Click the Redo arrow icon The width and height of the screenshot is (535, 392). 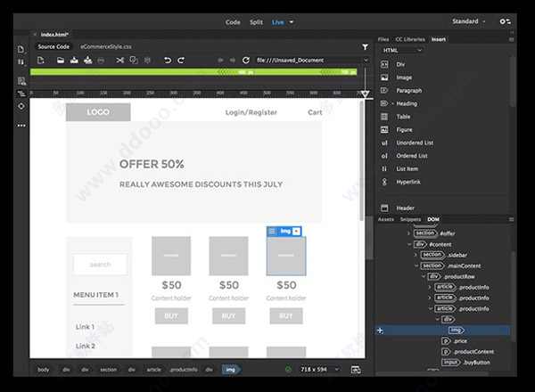tap(181, 61)
